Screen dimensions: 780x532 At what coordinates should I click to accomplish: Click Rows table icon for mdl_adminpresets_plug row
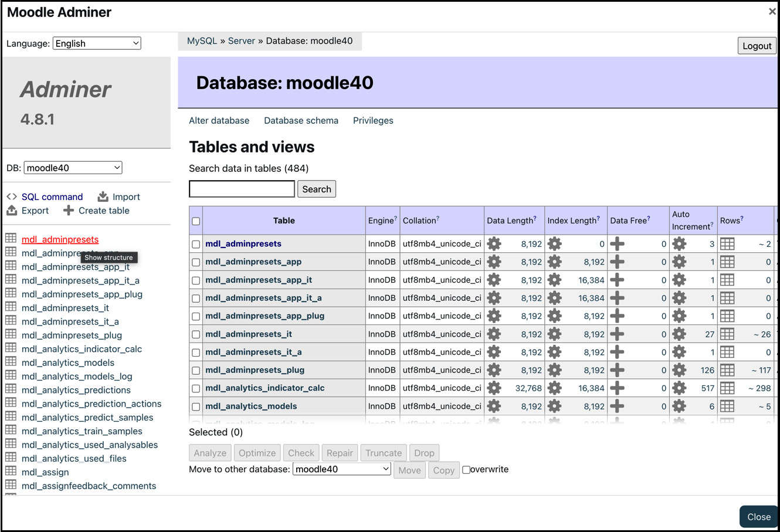pos(727,370)
